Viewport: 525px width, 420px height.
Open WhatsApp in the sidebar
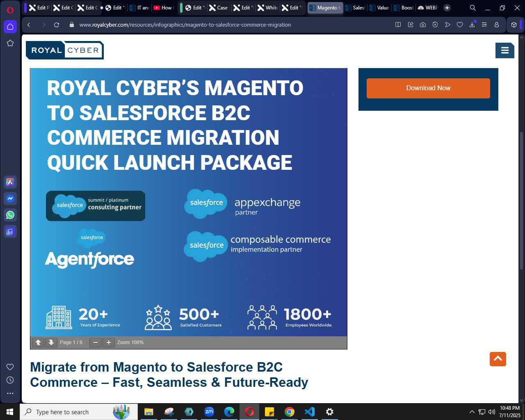pos(10,215)
